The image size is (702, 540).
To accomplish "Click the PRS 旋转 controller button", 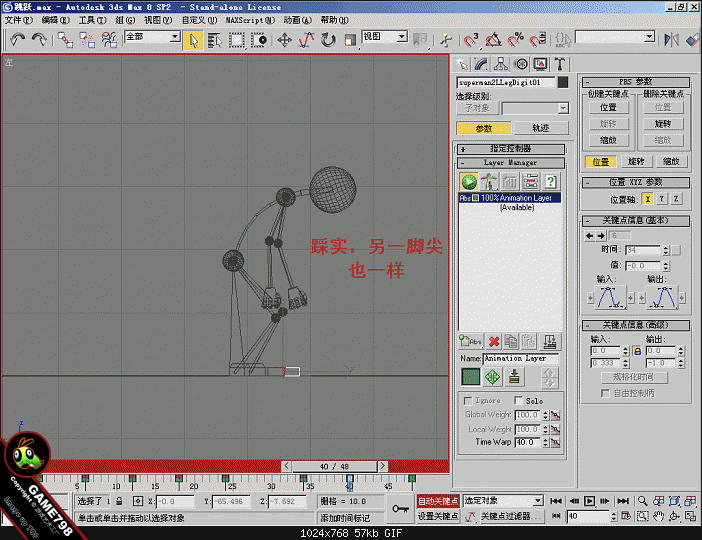I will pos(636,161).
